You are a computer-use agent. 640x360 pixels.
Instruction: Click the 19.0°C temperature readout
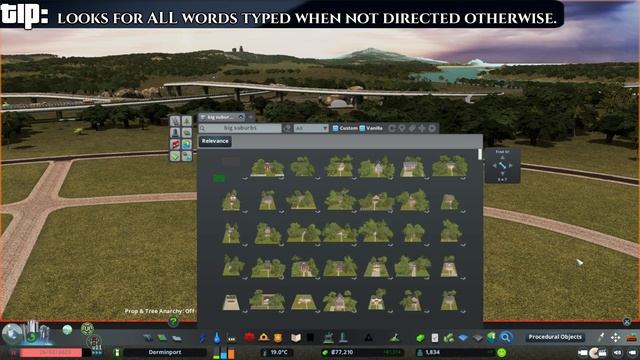pyautogui.click(x=279, y=352)
